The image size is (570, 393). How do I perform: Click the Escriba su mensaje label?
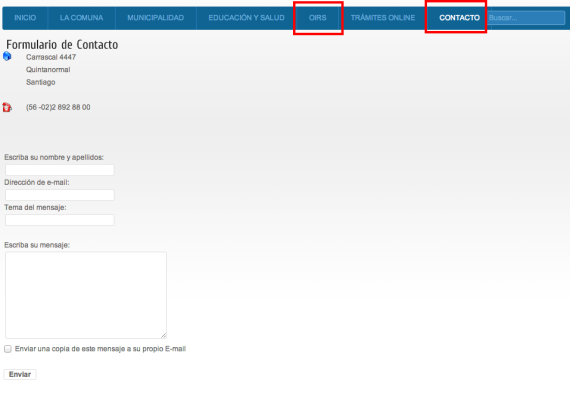pyautogui.click(x=37, y=245)
